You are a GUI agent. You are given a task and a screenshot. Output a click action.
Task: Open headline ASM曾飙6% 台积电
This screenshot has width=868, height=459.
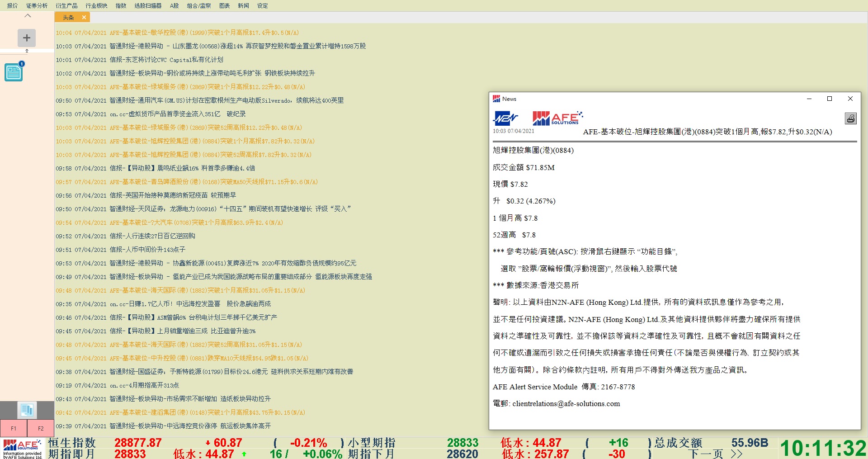pos(166,317)
